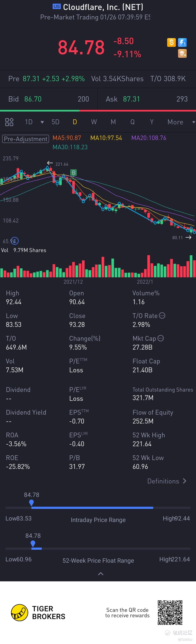196x644 pixels.
Task: Tap the US market flag badge
Action: (x=57, y=7)
